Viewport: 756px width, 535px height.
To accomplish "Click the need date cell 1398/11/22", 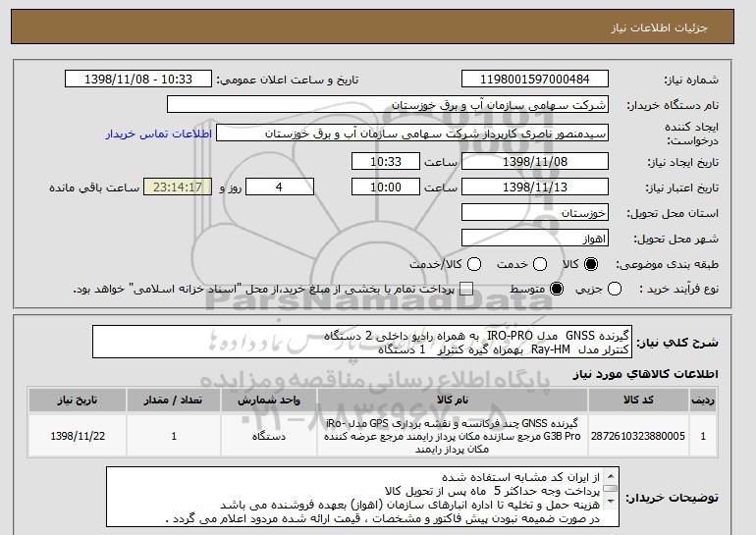I will pyautogui.click(x=78, y=436).
